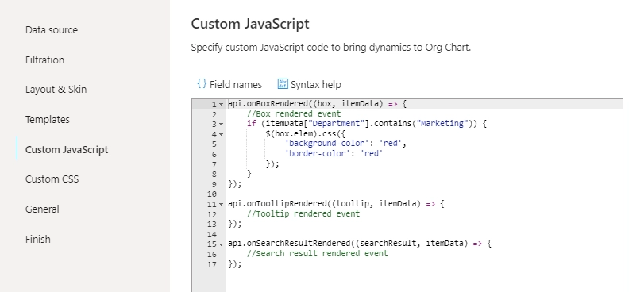Place cursor at }); on line 7
This screenshot has height=292, width=644.
click(x=272, y=164)
